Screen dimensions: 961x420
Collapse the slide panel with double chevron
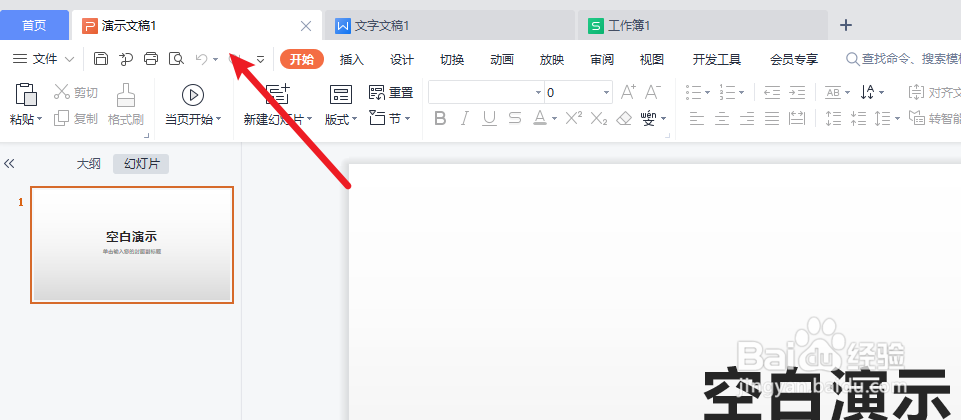click(x=9, y=164)
